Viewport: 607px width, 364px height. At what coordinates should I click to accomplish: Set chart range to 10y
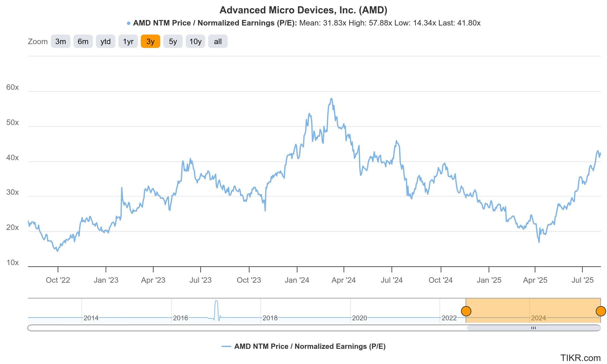pyautogui.click(x=195, y=41)
